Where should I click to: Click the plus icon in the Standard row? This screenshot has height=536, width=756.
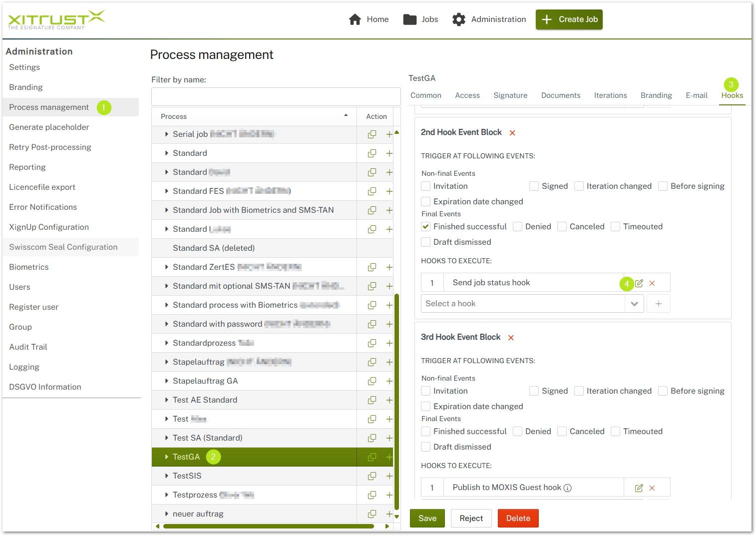point(389,153)
